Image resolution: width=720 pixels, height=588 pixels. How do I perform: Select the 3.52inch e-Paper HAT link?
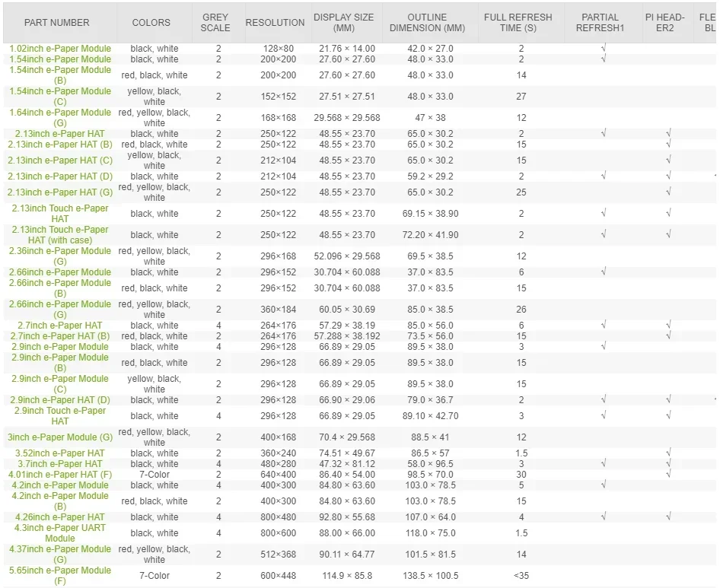click(x=60, y=453)
